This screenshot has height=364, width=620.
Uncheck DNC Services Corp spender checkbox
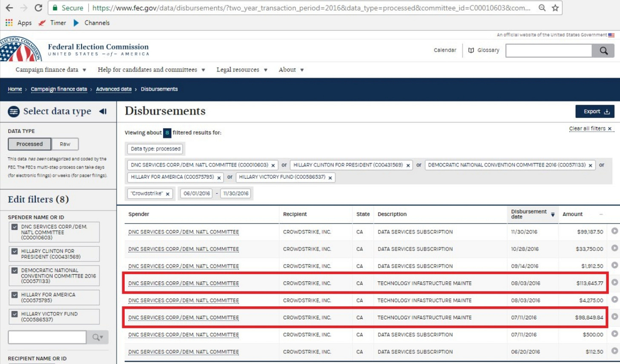click(x=14, y=227)
